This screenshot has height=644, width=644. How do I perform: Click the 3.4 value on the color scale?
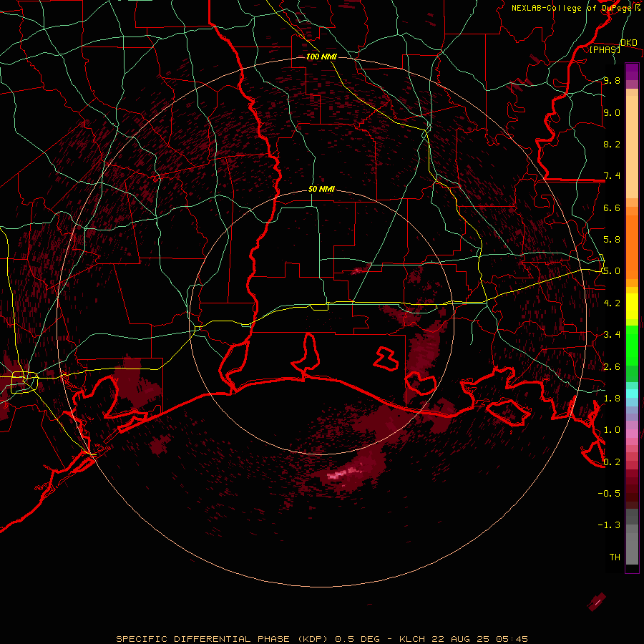tap(612, 335)
